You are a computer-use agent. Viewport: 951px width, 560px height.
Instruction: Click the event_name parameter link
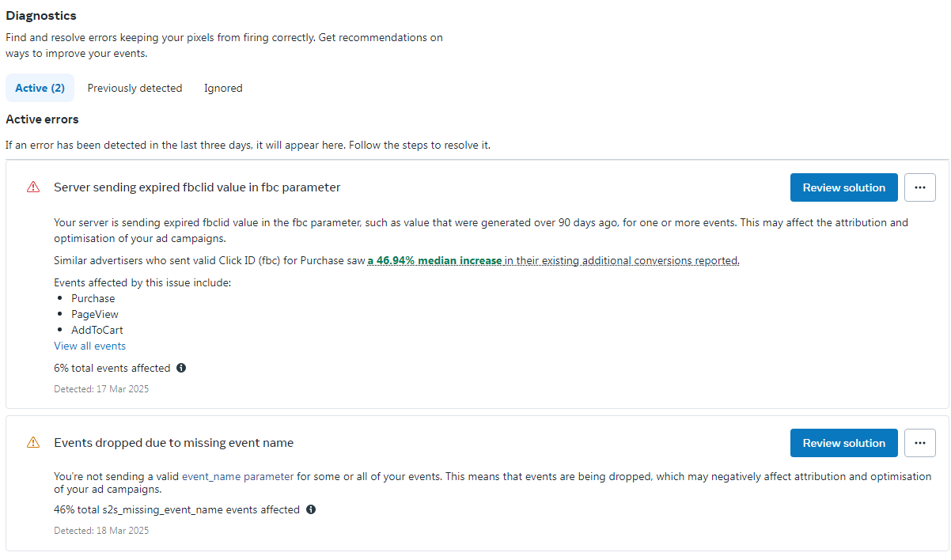coord(237,476)
